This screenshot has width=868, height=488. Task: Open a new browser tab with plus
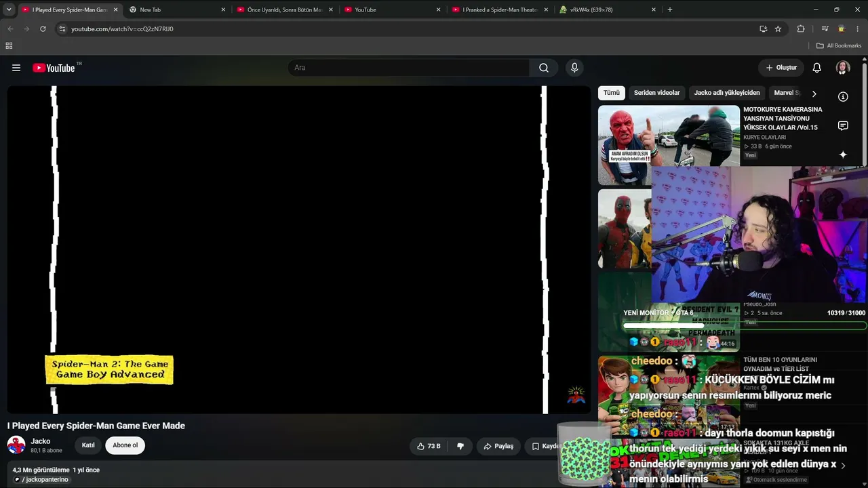(670, 9)
